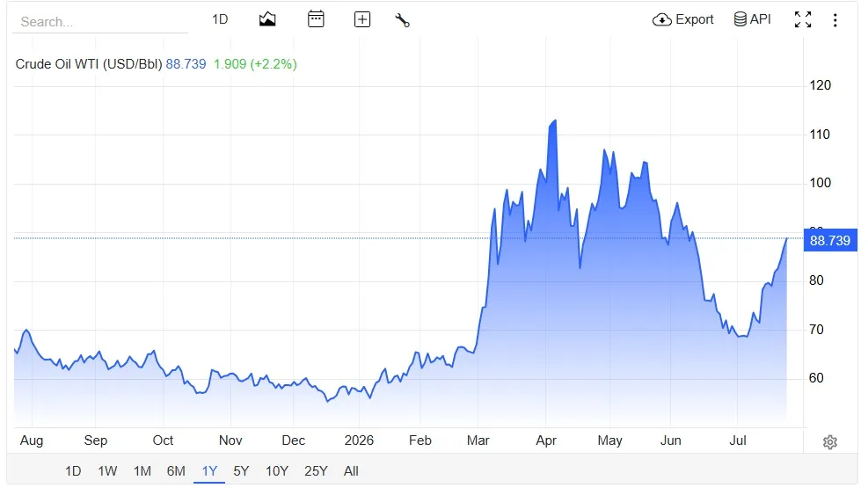Click the plus compare/add series icon
The image size is (868, 495).
[362, 19]
